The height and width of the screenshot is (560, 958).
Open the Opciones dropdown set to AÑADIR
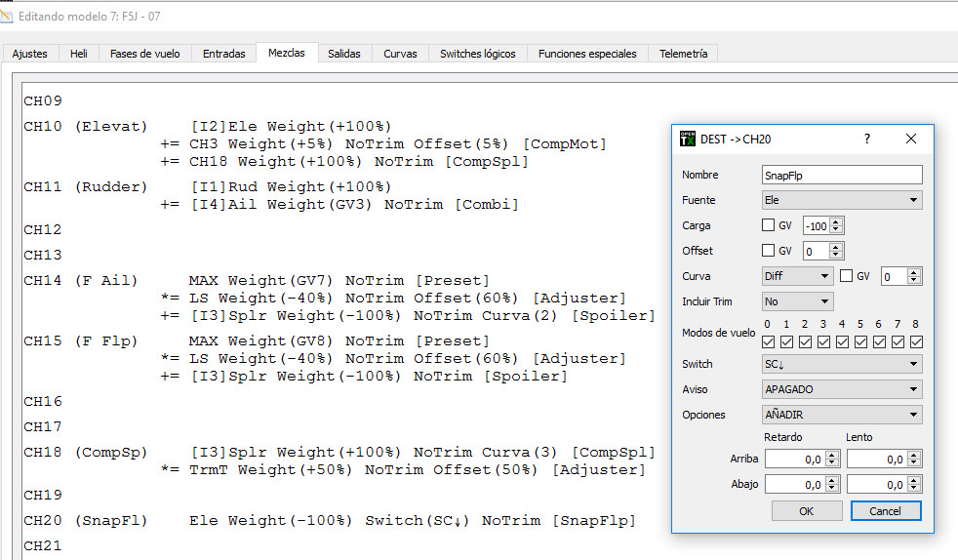click(x=841, y=415)
